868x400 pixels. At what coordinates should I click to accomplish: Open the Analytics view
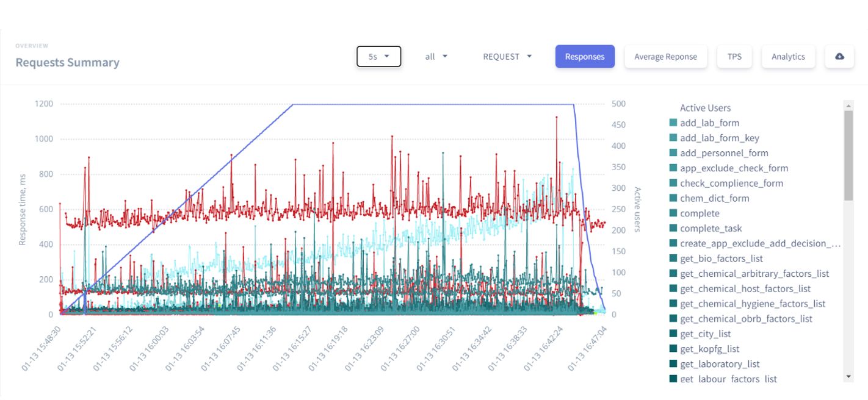pos(788,57)
